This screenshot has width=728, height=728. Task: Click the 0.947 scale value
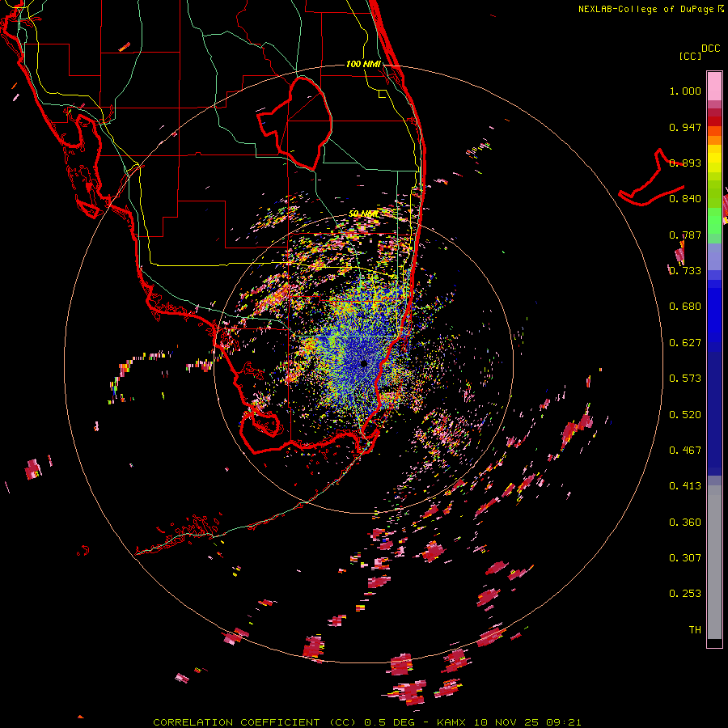[685, 127]
